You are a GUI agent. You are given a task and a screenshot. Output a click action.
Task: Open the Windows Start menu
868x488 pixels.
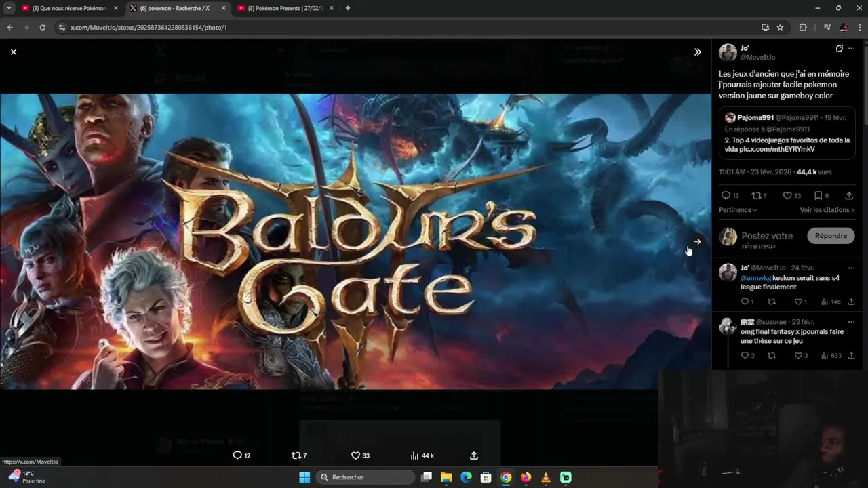(304, 477)
